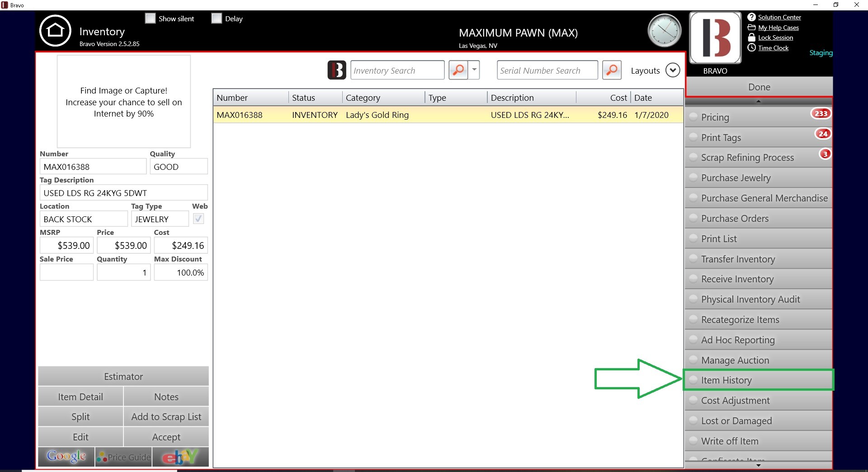Viewport: 868px width, 472px height.
Task: Click the analog clock icon in header
Action: pyautogui.click(x=665, y=31)
